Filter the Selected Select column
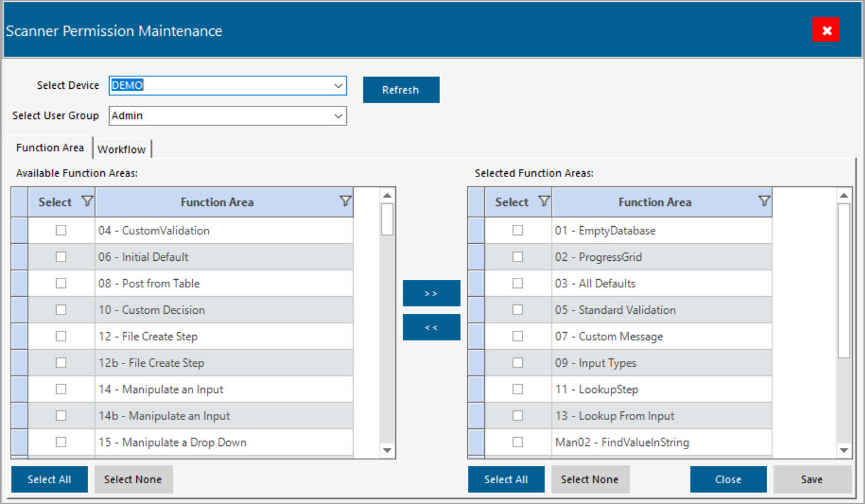This screenshot has height=504, width=865. click(x=543, y=202)
